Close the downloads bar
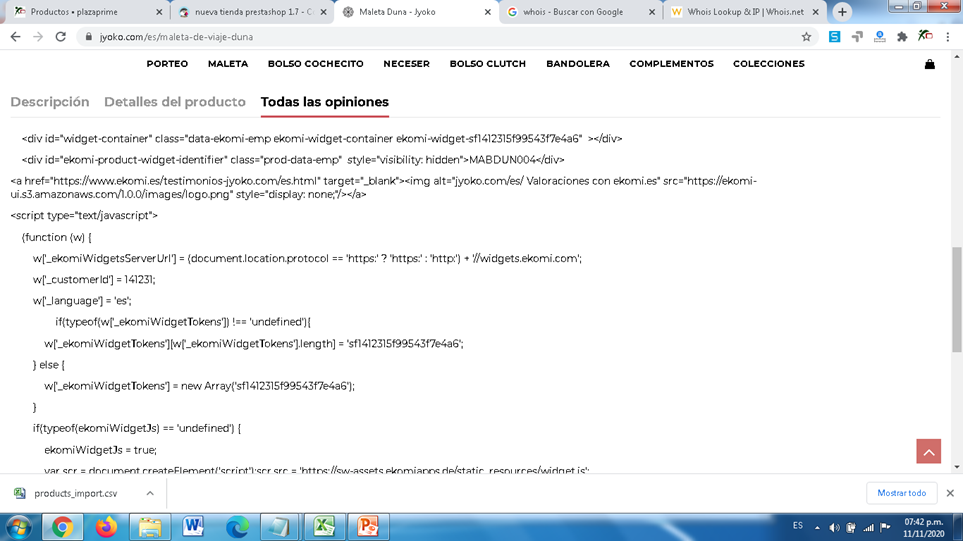The width and height of the screenshot is (963, 541). (950, 493)
